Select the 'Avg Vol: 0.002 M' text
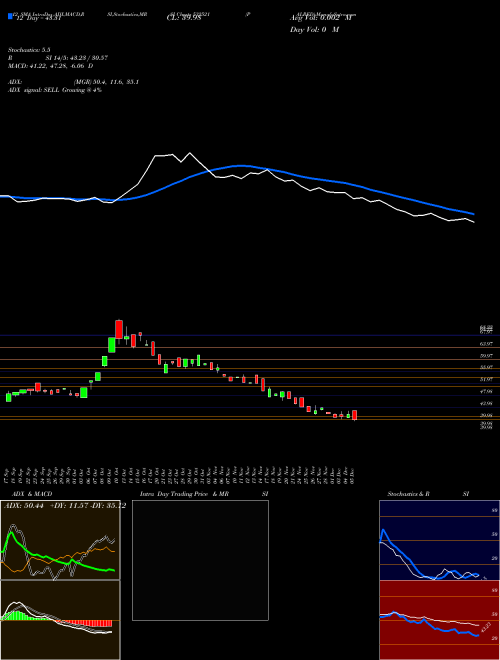 [320, 18]
